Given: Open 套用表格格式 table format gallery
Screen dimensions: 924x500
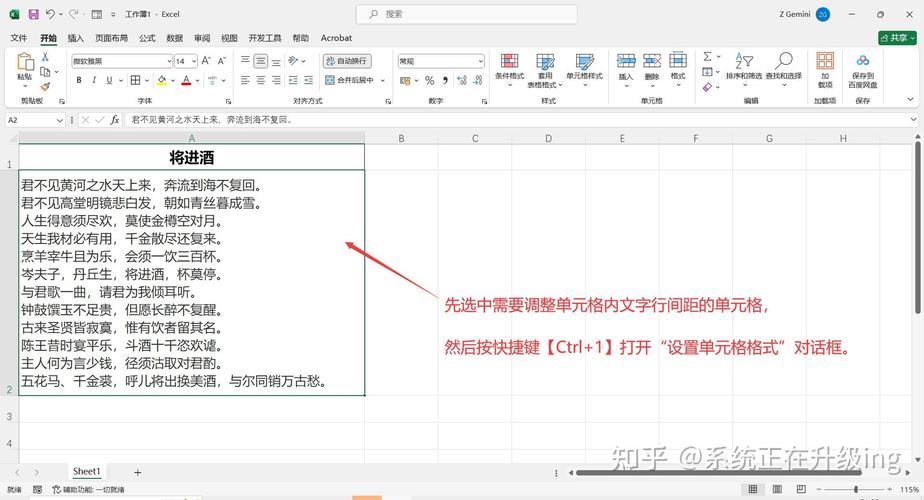Looking at the screenshot, I should point(545,70).
